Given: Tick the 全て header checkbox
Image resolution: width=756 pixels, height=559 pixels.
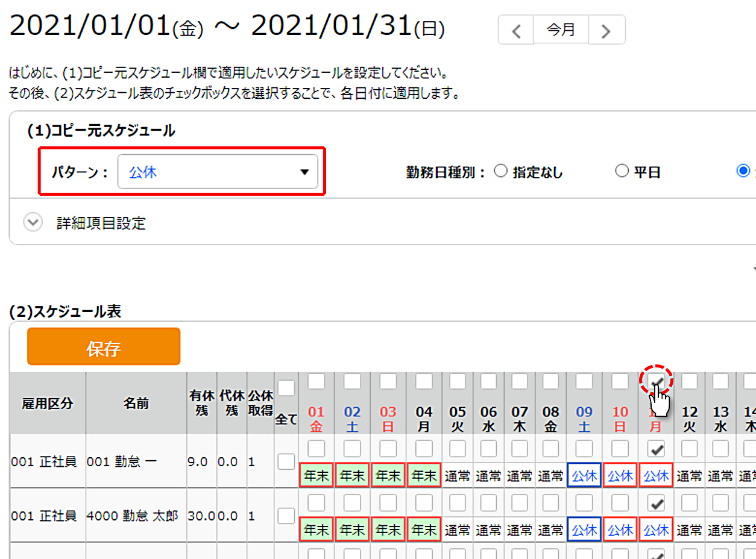Looking at the screenshot, I should 286,389.
